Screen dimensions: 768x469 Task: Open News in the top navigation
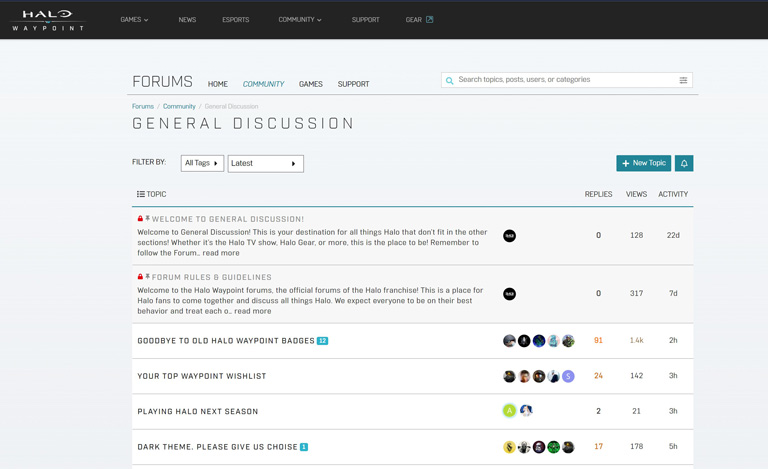tap(187, 20)
